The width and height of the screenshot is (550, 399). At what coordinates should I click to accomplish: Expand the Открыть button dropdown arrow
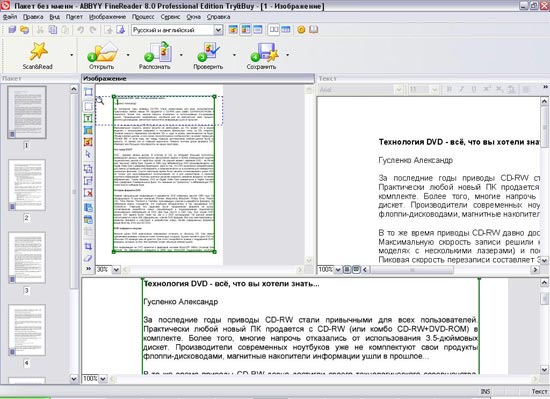tap(128, 55)
